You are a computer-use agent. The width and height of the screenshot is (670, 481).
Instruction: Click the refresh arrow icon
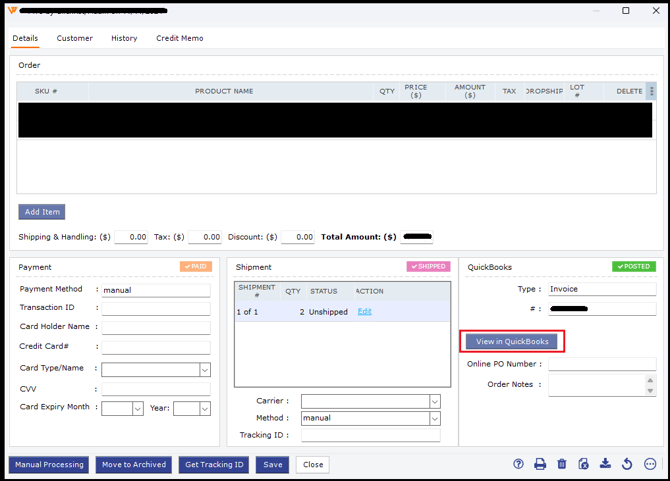tap(627, 464)
